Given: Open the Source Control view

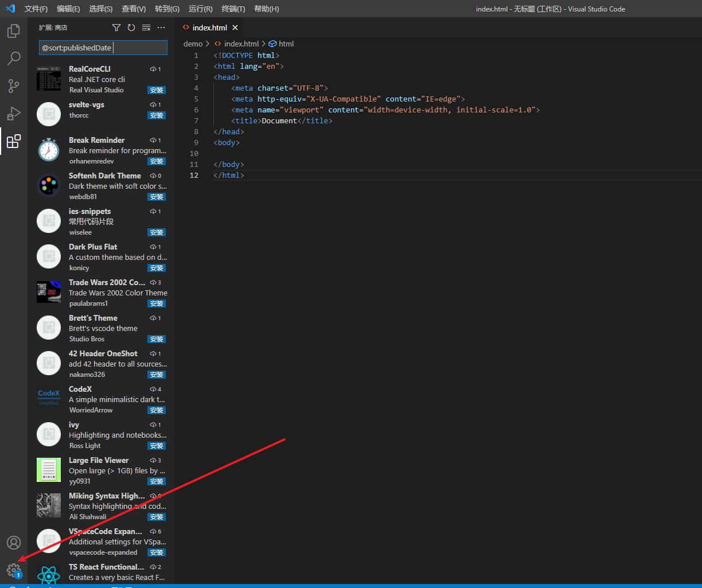Looking at the screenshot, I should 14,85.
